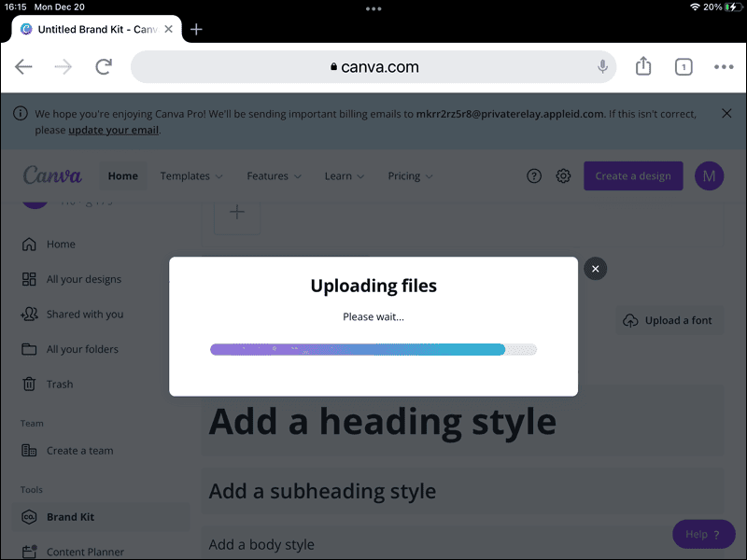Open Canva account settings gear

click(x=563, y=175)
